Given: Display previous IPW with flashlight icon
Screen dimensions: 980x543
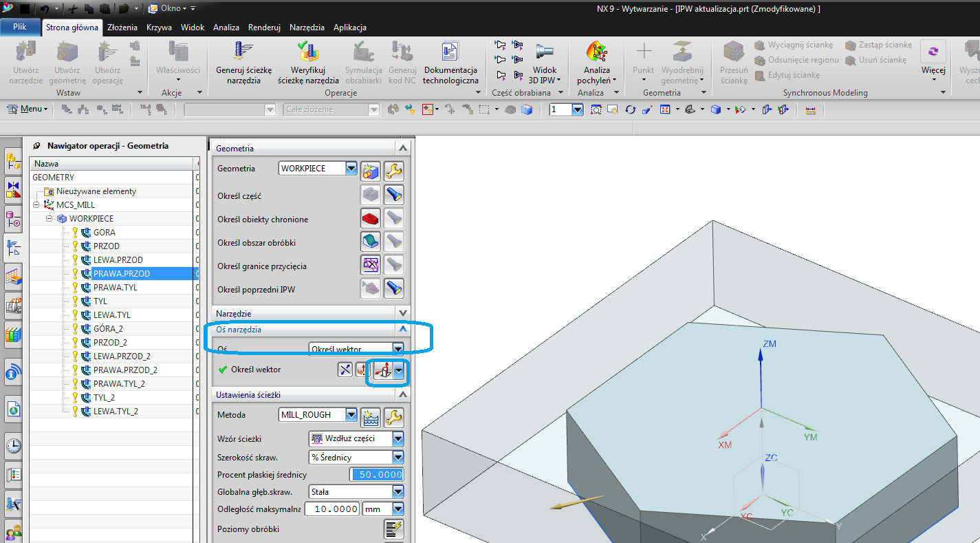Looking at the screenshot, I should (x=393, y=289).
